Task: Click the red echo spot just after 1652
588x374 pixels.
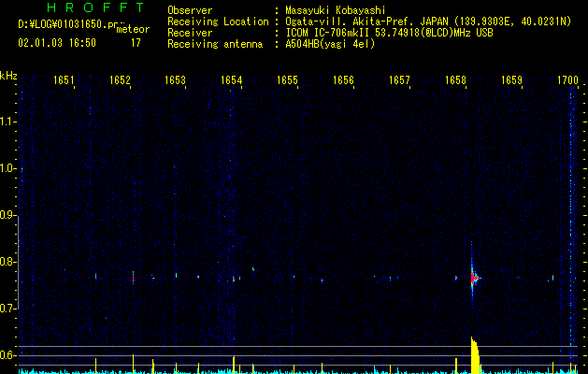Action: (x=133, y=278)
